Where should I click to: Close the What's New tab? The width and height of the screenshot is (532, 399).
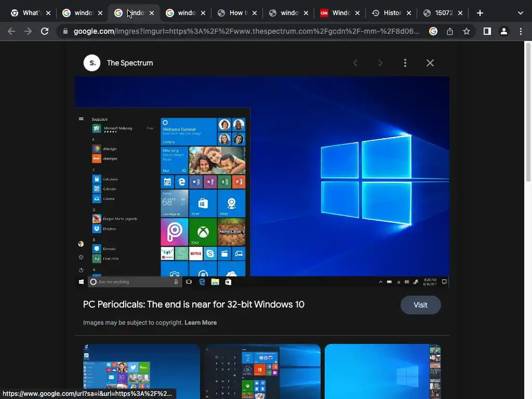[48, 13]
